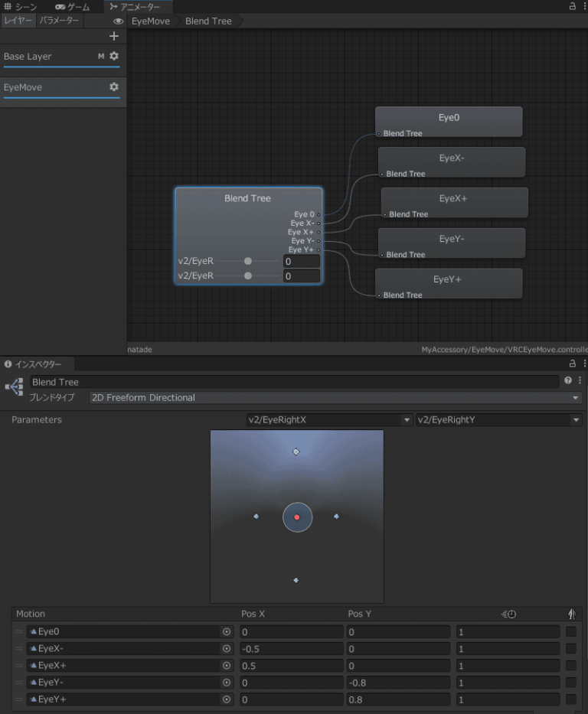Screen dimensions: 588x714
Task: Click the Inspector panel lock icon
Action: [572, 364]
